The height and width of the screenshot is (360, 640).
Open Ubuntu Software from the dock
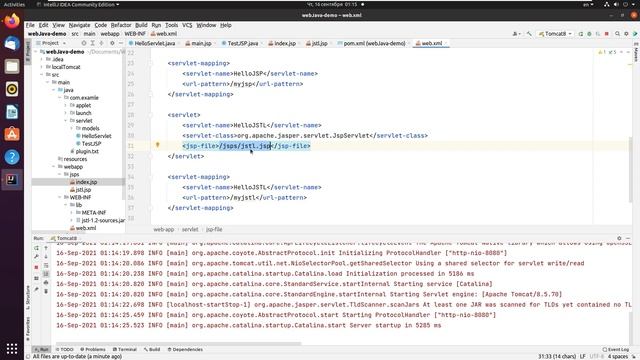pyautogui.click(x=12, y=134)
